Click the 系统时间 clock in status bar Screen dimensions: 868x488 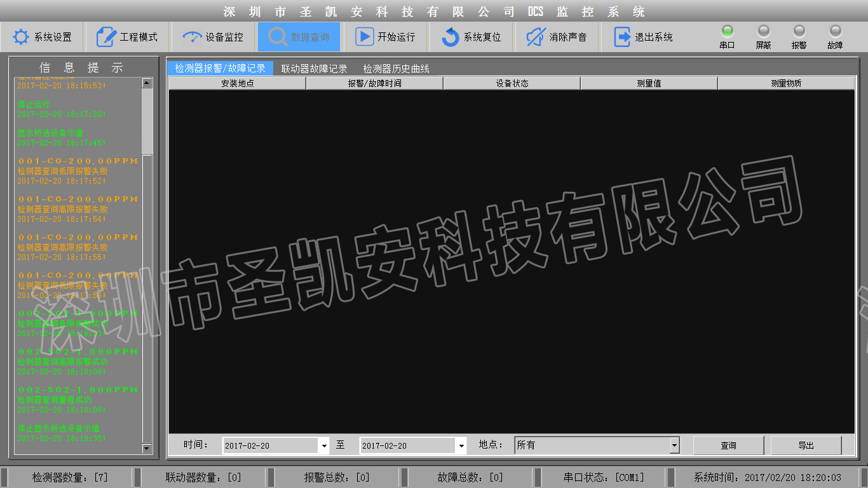pyautogui.click(x=767, y=477)
